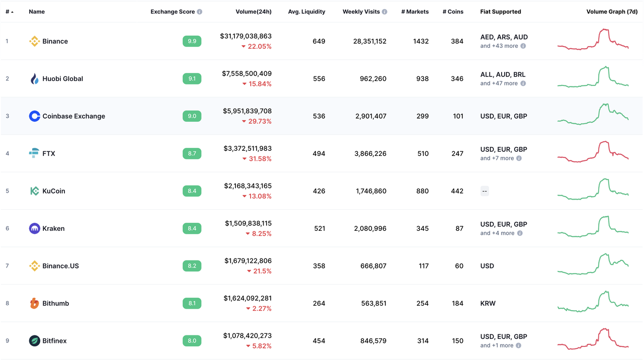Open Binance 7d volume graph
The height and width of the screenshot is (360, 644).
593,39
